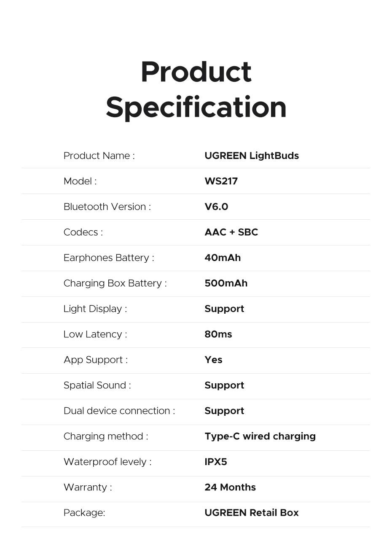The image size is (392, 557).
Task: Click the UGREEN LightBuds product name
Action: [251, 156]
